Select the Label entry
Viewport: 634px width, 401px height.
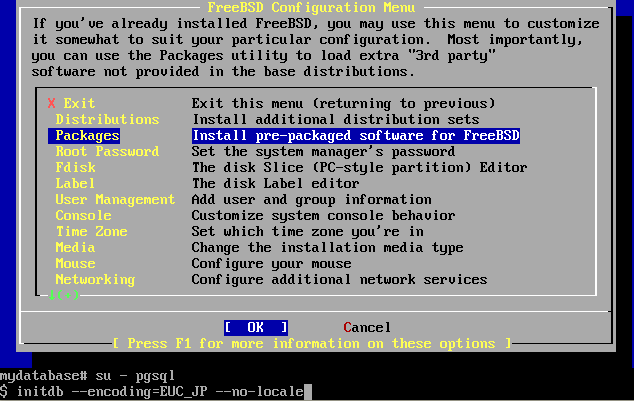[x=75, y=184]
